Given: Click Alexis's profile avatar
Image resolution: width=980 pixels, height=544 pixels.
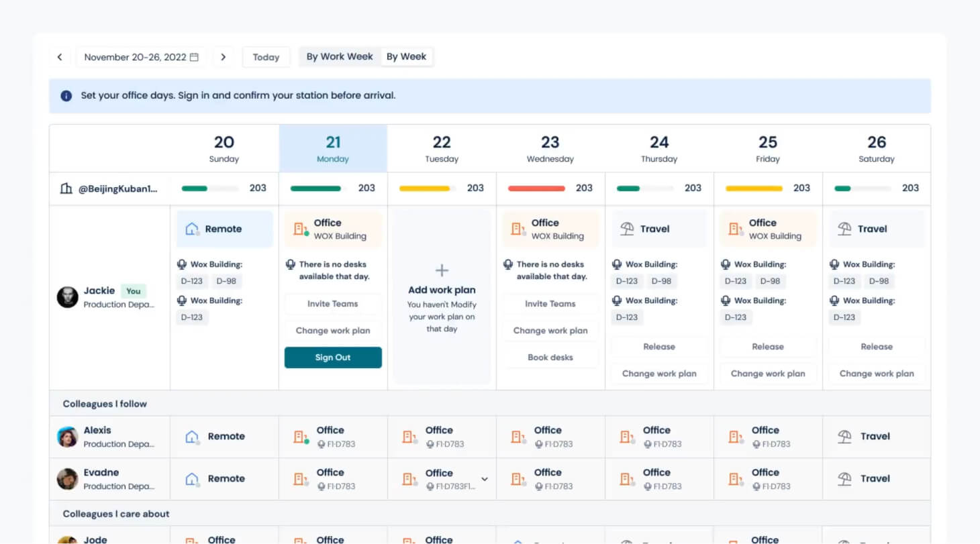Looking at the screenshot, I should (67, 437).
